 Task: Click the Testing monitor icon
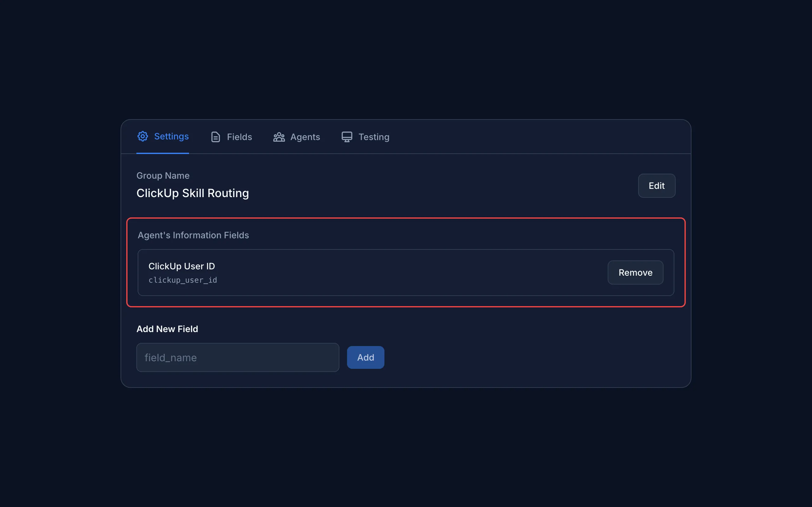(346, 137)
